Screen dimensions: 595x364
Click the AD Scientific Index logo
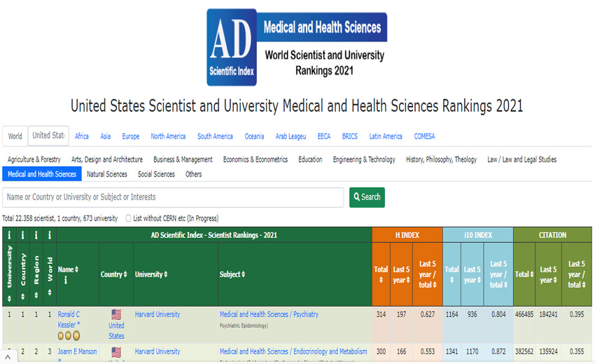tap(232, 47)
